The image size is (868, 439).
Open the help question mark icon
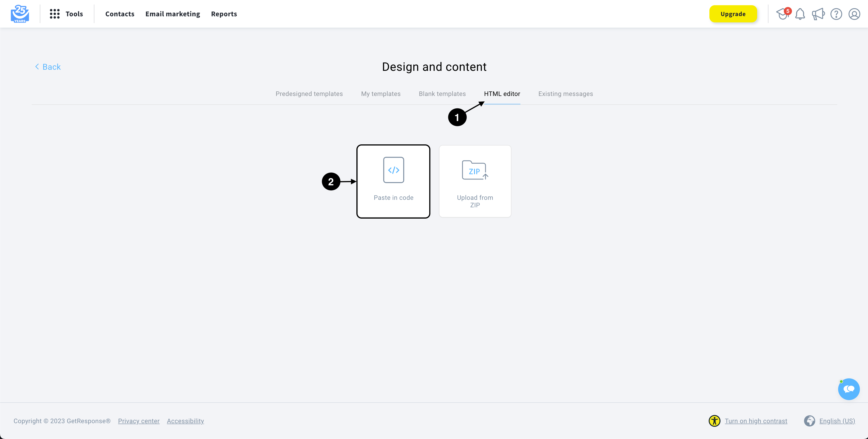(x=836, y=14)
